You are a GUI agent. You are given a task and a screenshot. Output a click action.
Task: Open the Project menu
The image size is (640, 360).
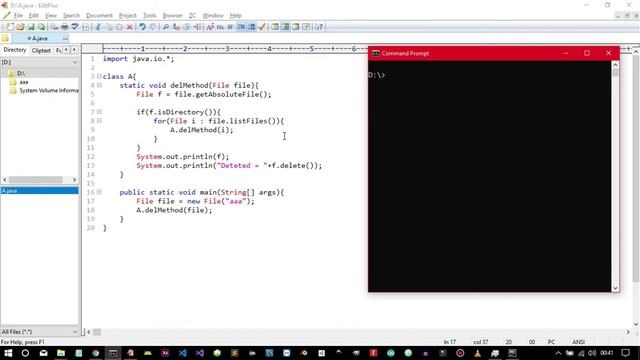127,16
